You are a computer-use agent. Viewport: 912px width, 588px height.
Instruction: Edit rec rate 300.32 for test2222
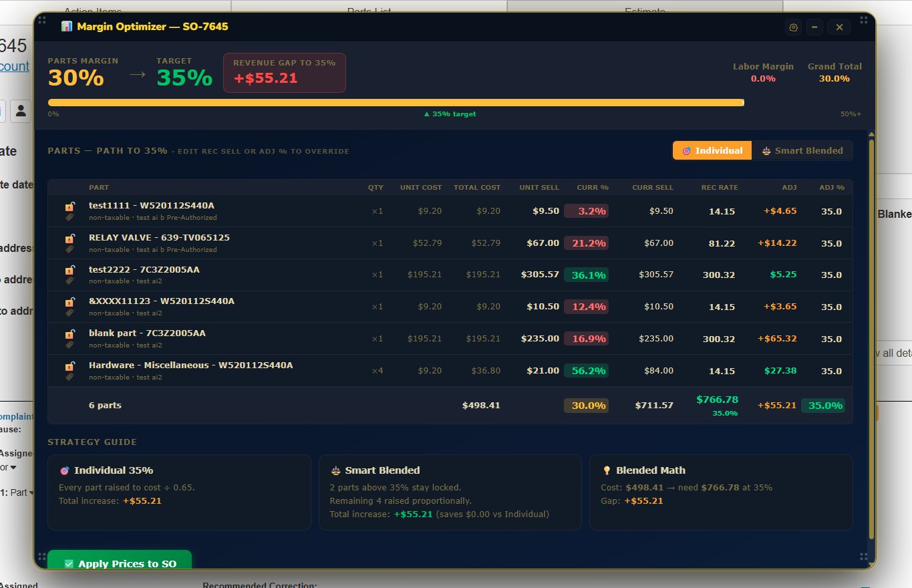719,275
